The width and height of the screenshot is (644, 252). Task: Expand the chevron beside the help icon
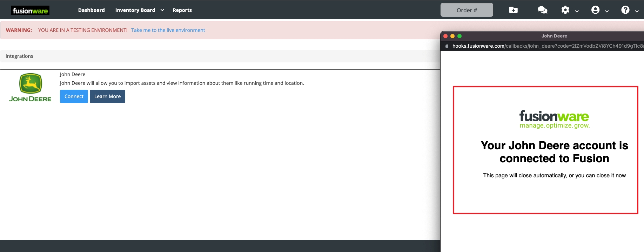click(x=637, y=11)
